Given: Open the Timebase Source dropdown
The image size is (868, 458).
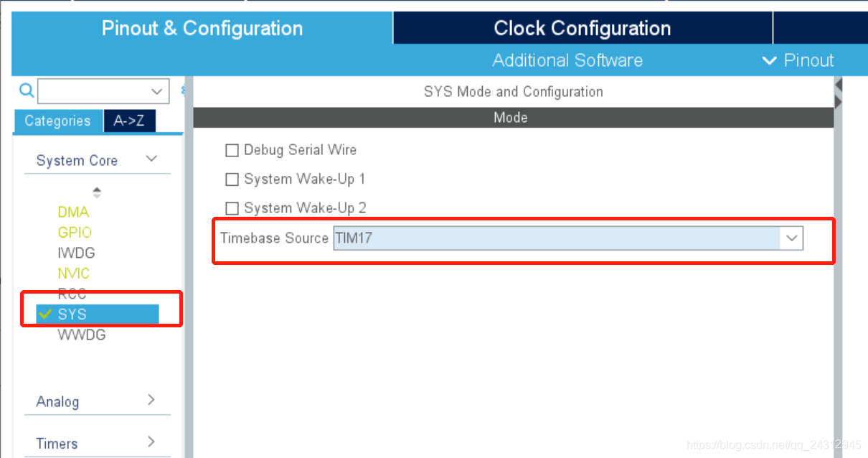Looking at the screenshot, I should tap(568, 238).
